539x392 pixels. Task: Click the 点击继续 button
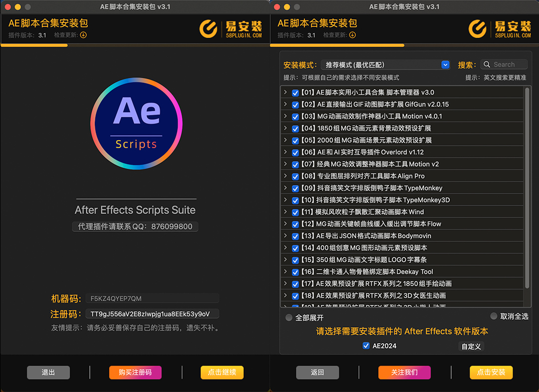(x=222, y=373)
